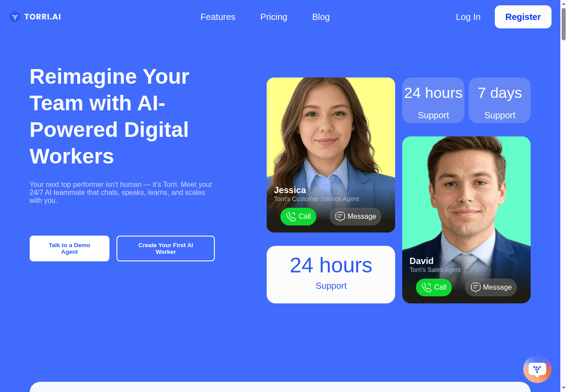Click the phone icon in David's Call button
This screenshot has width=567, height=392.
(x=427, y=287)
